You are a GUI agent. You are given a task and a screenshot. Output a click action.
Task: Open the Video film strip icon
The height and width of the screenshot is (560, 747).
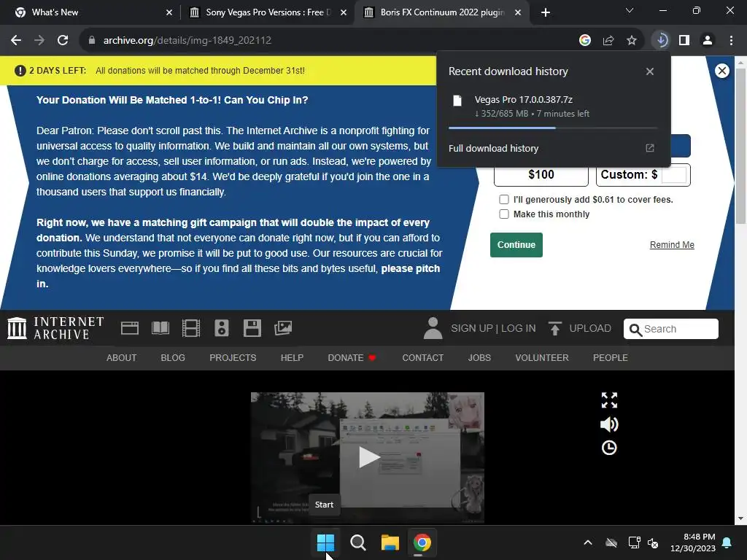191,328
